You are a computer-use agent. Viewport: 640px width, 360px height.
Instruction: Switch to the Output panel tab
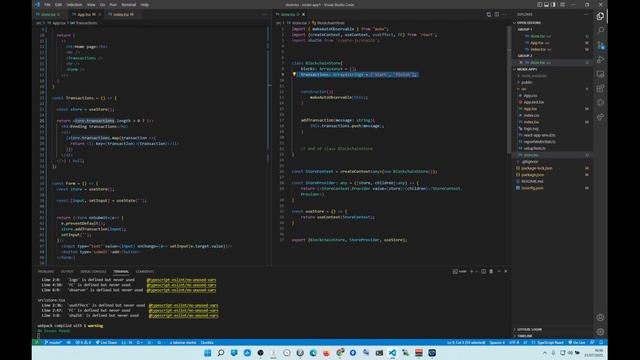[67, 271]
